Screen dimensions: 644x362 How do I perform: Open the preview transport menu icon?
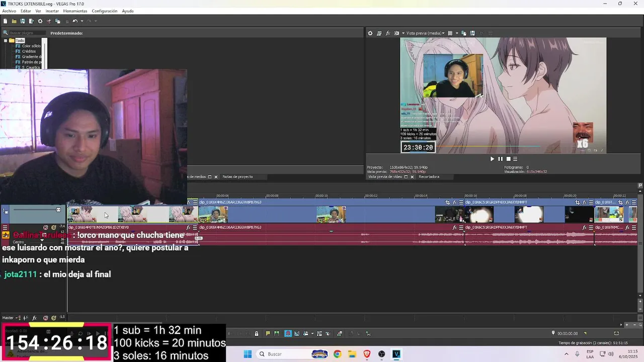tap(515, 159)
